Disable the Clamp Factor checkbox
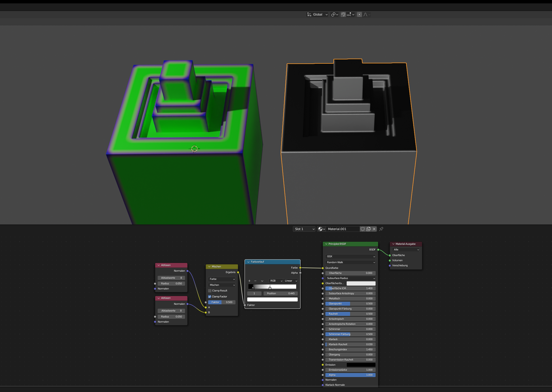Screen dimensions: 552x392 point(210,297)
